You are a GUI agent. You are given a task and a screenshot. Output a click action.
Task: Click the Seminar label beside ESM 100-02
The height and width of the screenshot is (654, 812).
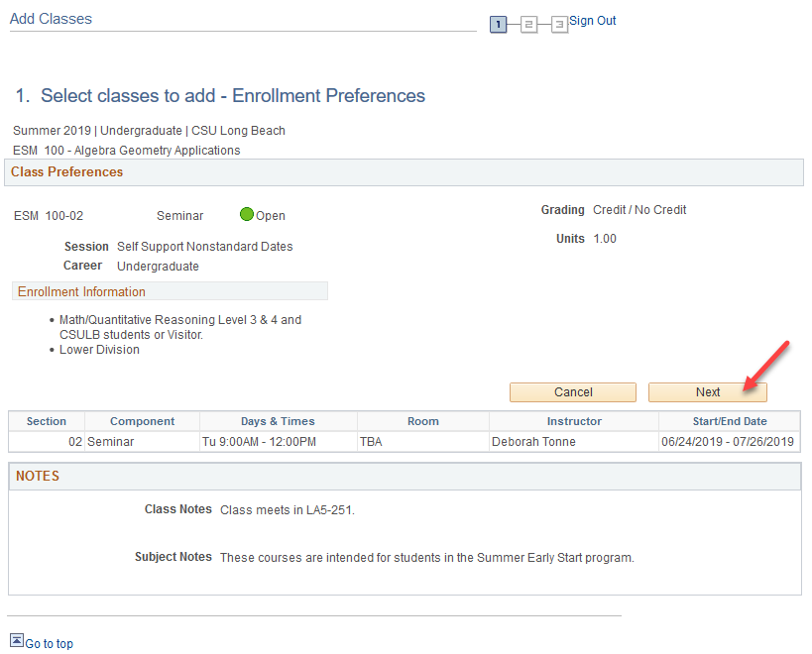[x=179, y=216]
